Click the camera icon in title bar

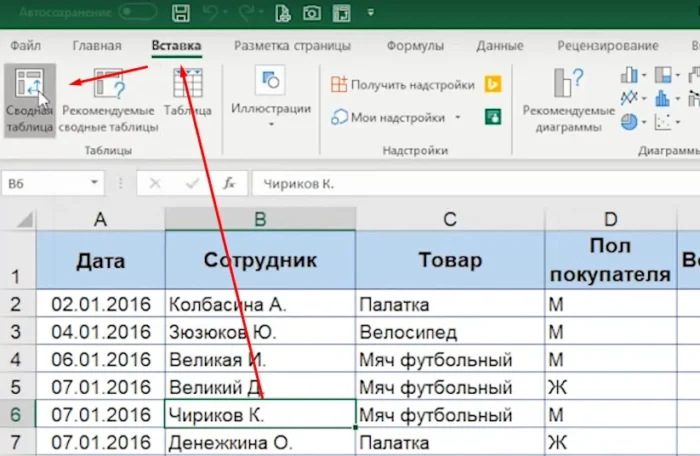311,14
